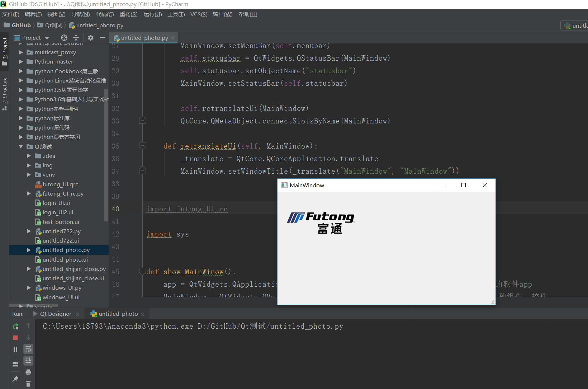Expand the venv folder
This screenshot has height=389, width=588.
29,175
